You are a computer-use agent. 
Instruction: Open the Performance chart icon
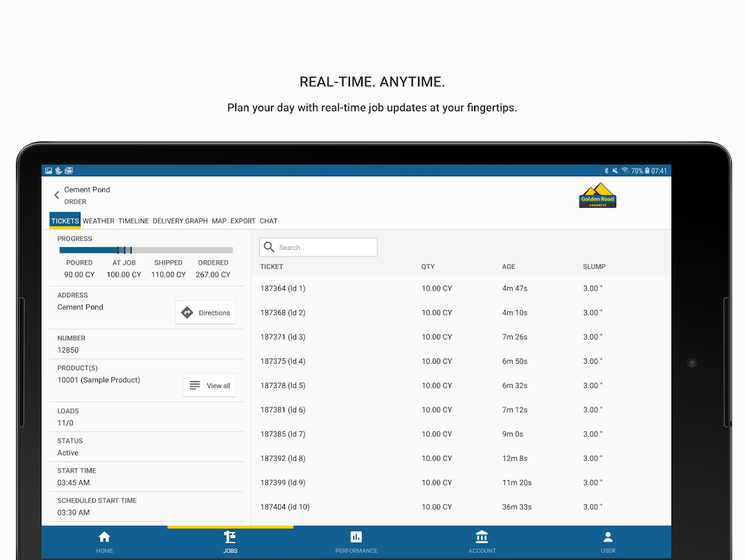[x=356, y=537]
